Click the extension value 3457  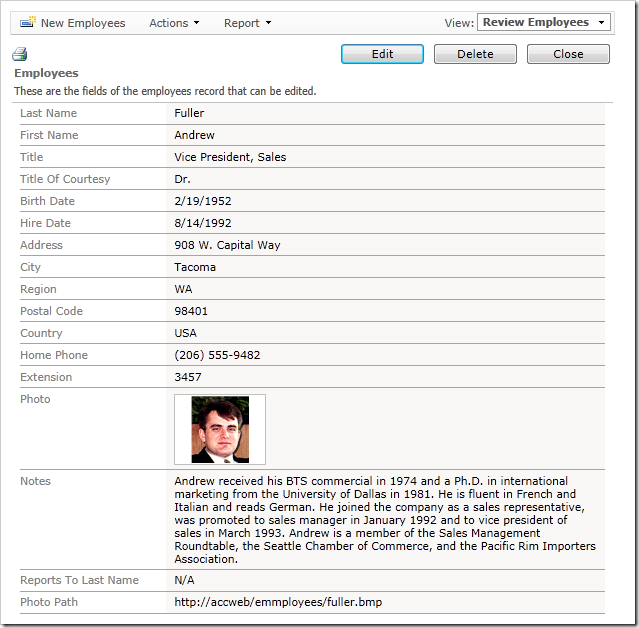[x=188, y=377]
